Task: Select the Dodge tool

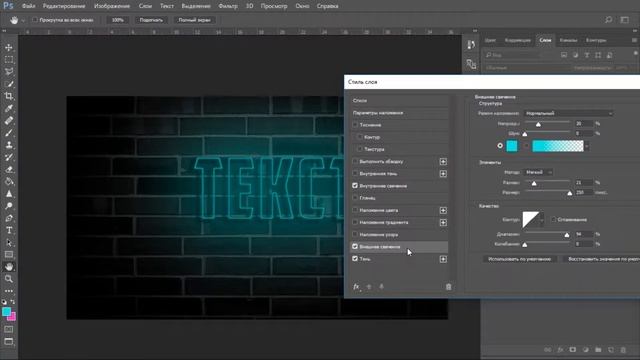Action: pyautogui.click(x=9, y=206)
